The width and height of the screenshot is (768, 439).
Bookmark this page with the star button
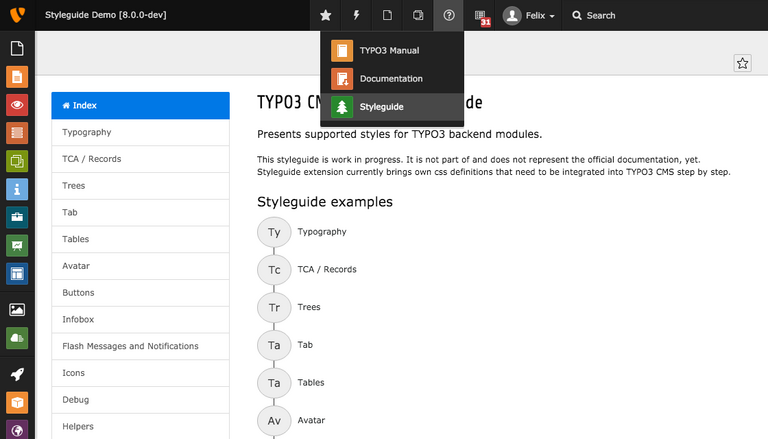[x=743, y=63]
